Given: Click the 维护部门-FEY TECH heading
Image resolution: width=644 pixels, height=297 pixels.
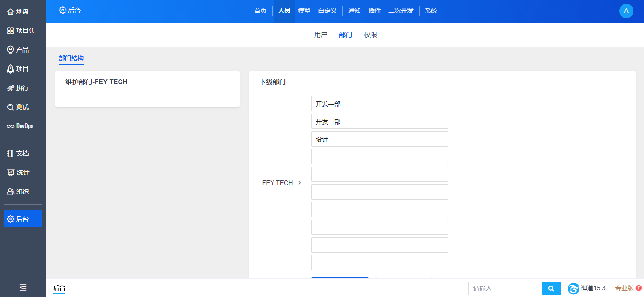Looking at the screenshot, I should 97,82.
